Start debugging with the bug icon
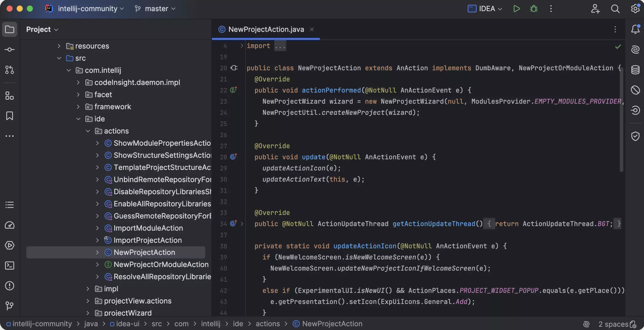The width and height of the screenshot is (644, 330). [x=533, y=9]
